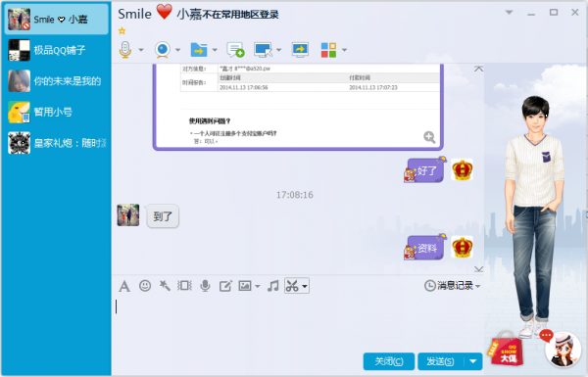Open screenshot options dropdown arrow
This screenshot has height=377, width=588.
[305, 286]
